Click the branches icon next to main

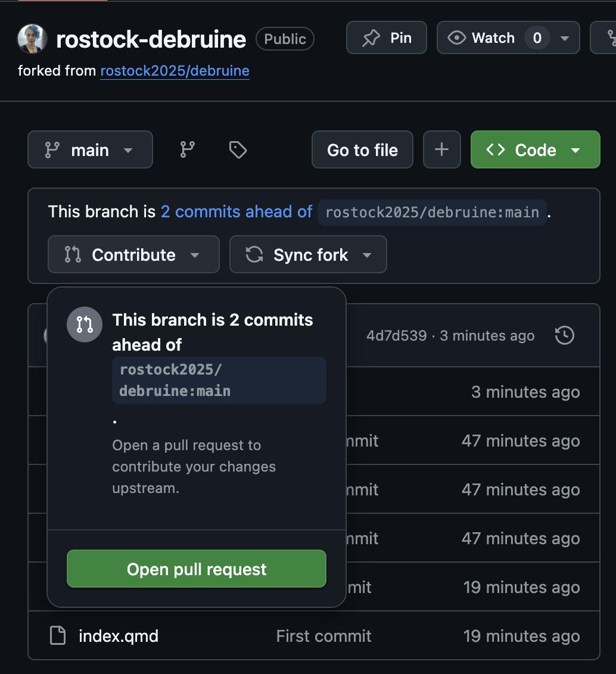click(x=188, y=150)
